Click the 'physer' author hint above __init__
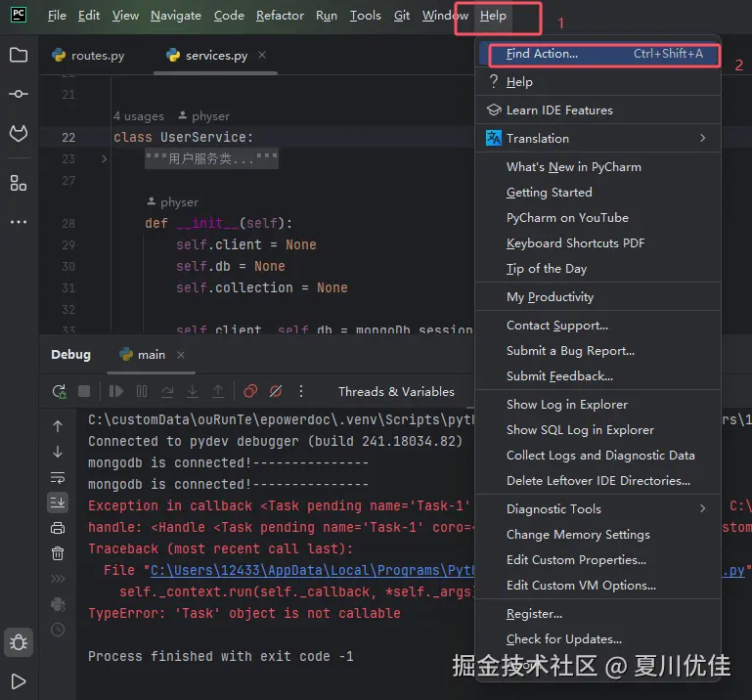 (x=172, y=202)
